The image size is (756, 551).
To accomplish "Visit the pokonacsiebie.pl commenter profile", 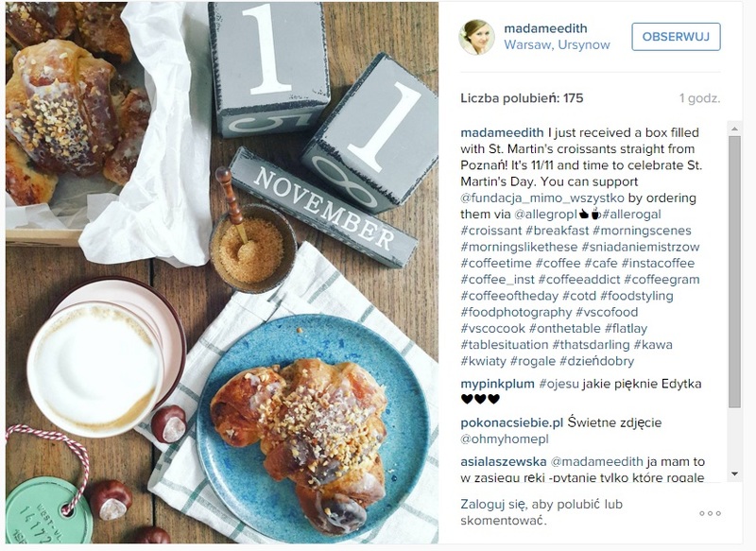I will click(511, 422).
